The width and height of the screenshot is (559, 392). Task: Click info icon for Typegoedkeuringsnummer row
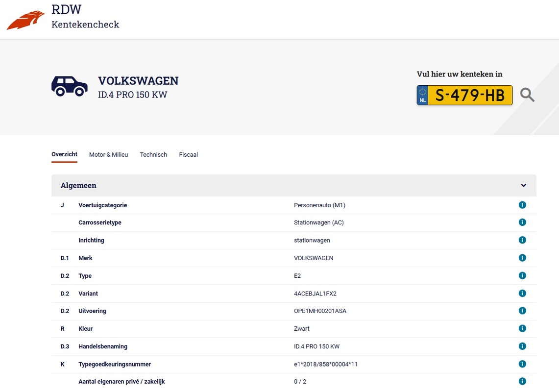[x=522, y=364]
